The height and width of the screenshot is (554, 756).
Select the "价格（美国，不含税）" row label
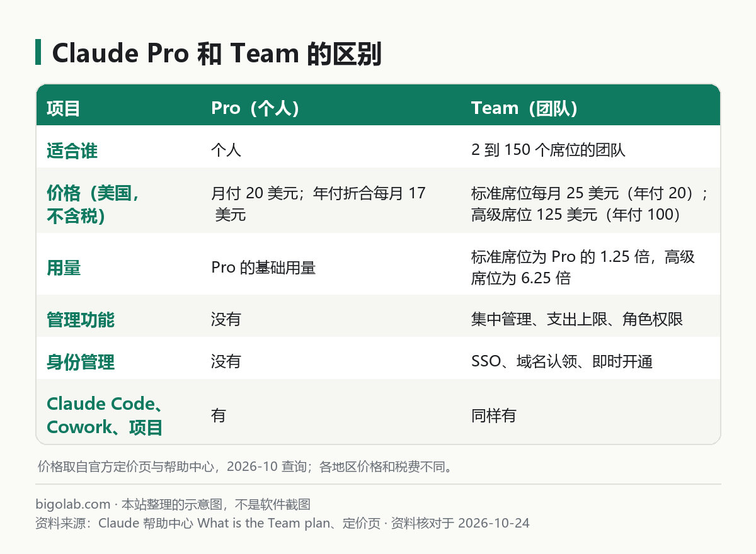93,205
